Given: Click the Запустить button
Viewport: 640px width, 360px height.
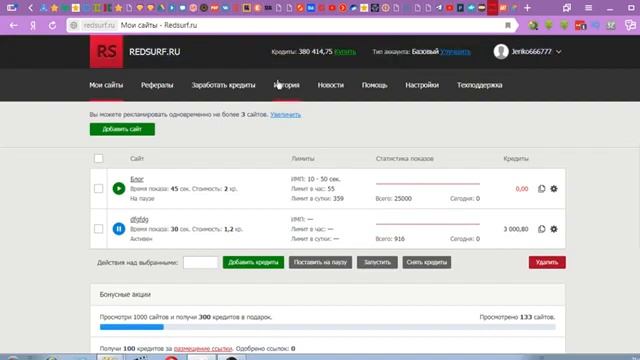Looking at the screenshot, I should (377, 262).
